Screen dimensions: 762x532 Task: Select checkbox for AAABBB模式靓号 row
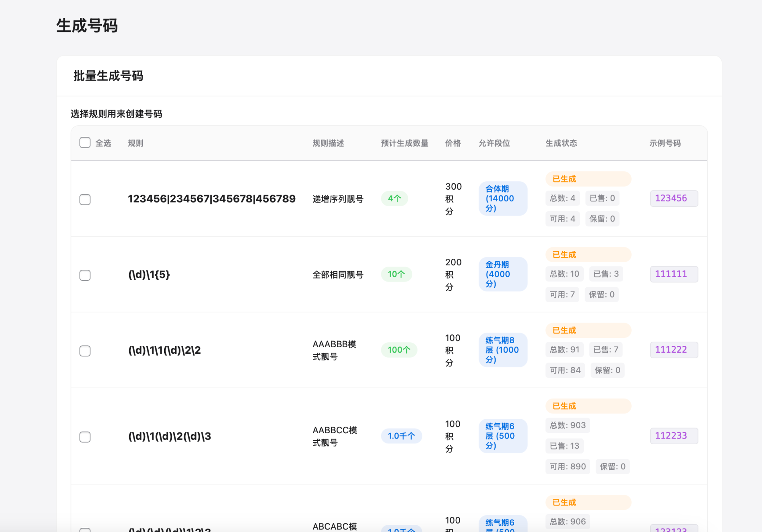[85, 351]
